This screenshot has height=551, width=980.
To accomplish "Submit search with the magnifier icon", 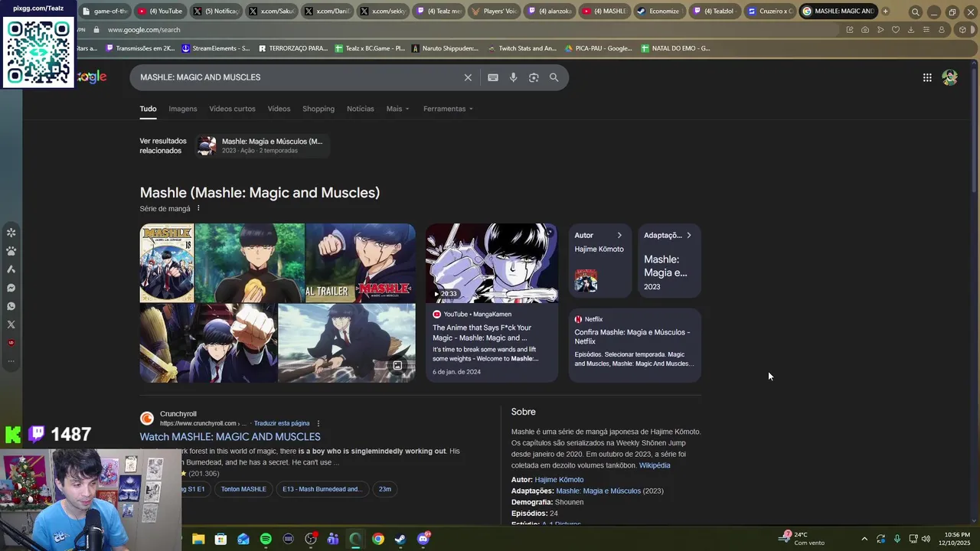I will (554, 77).
